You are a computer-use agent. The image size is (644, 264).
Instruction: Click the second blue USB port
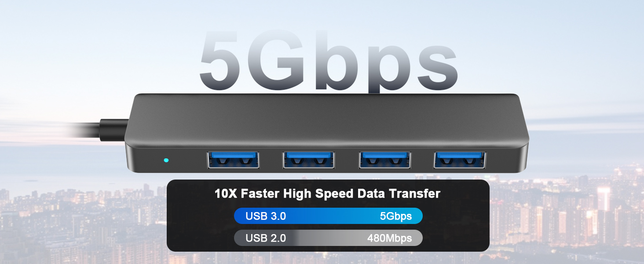tap(309, 160)
